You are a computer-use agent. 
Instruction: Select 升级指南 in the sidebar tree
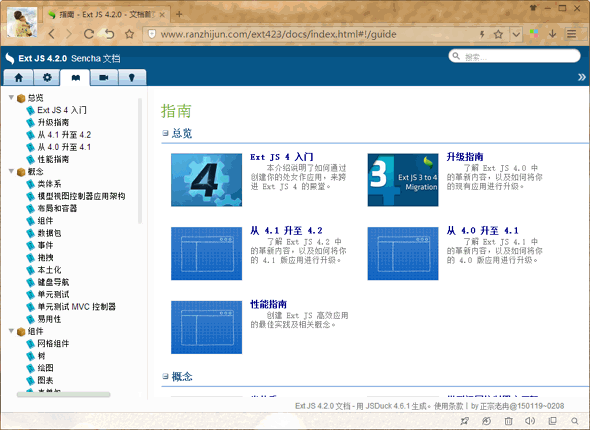point(53,122)
